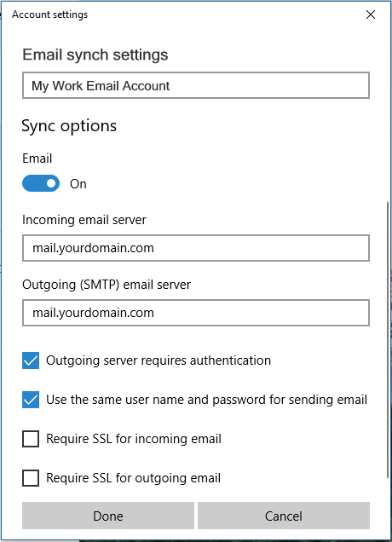This screenshot has height=542, width=392.
Task: Enable Require SSL for incoming email
Action: [x=31, y=439]
